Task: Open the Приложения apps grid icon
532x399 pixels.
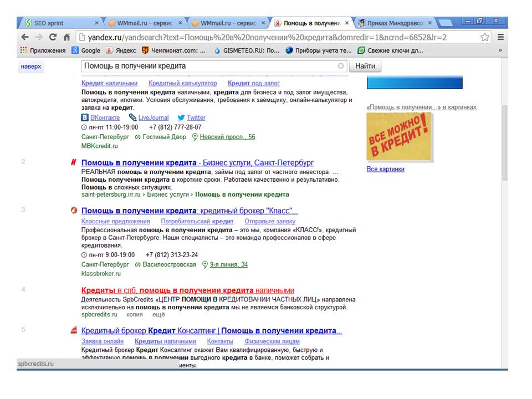Action: click(x=23, y=50)
